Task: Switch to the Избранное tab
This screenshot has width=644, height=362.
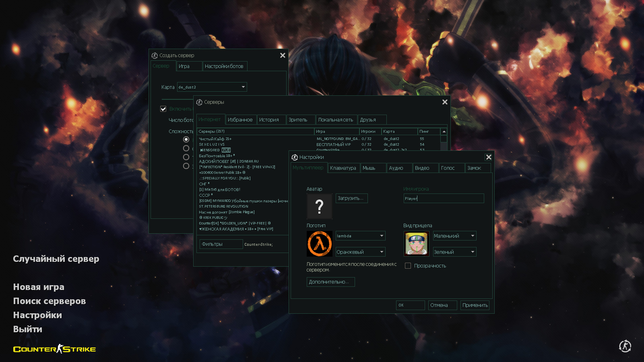Action: click(241, 119)
